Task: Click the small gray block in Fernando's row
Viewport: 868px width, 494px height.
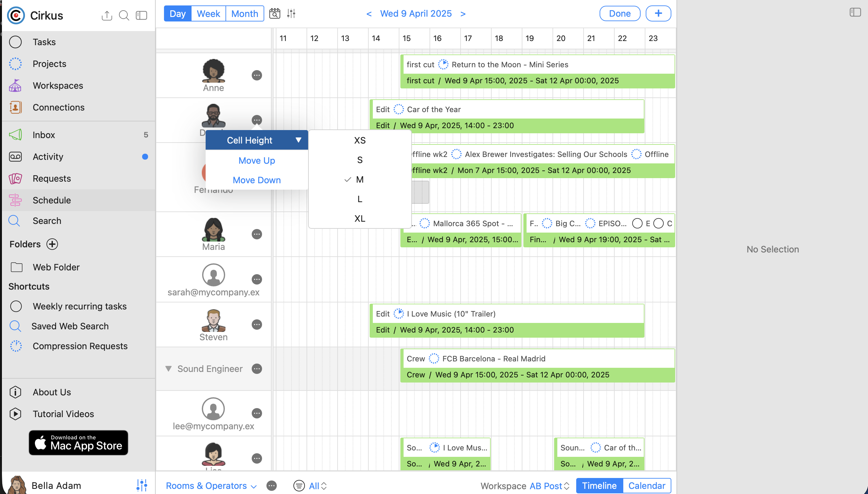Action: point(420,192)
